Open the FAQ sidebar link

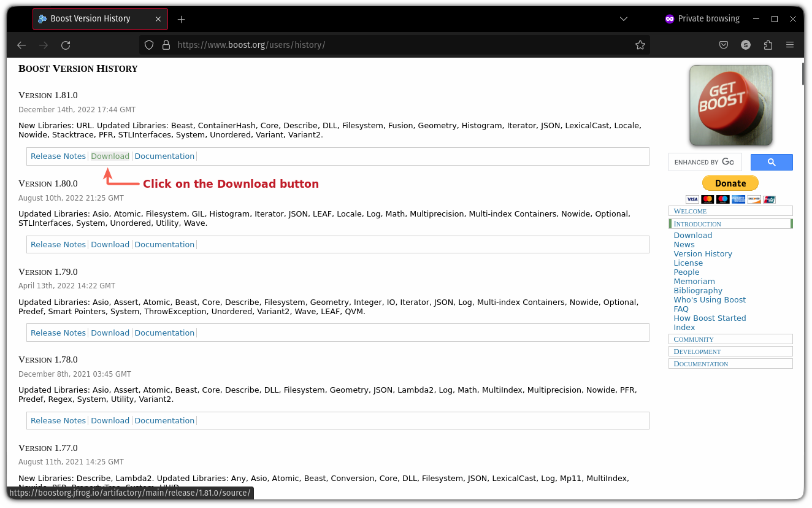pyautogui.click(x=681, y=309)
